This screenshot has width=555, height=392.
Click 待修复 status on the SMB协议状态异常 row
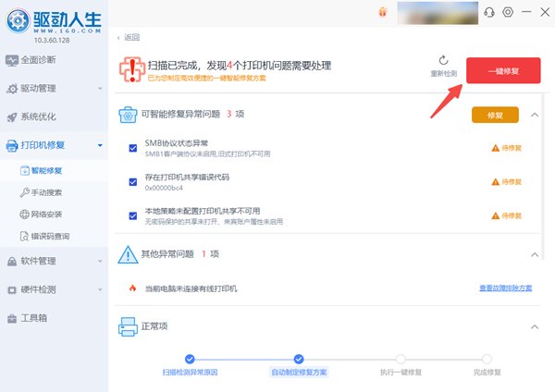click(512, 148)
